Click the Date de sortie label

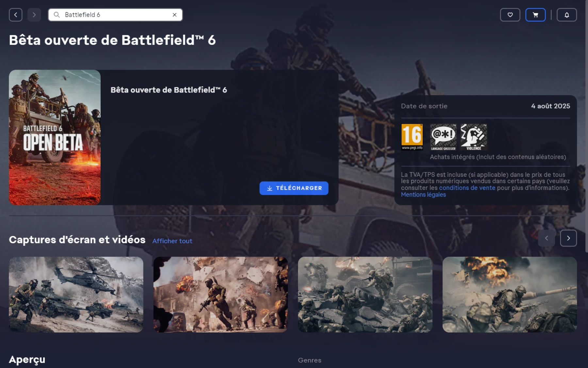coord(424,106)
